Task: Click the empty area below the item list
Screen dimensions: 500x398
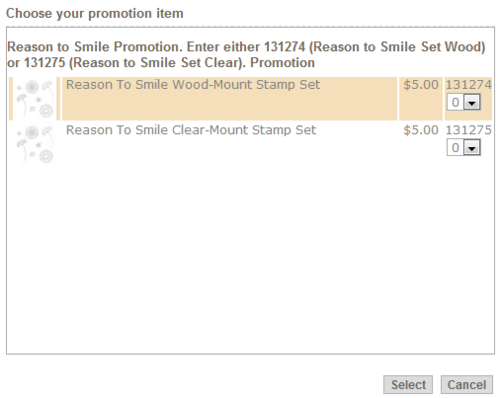Action: [250, 260]
